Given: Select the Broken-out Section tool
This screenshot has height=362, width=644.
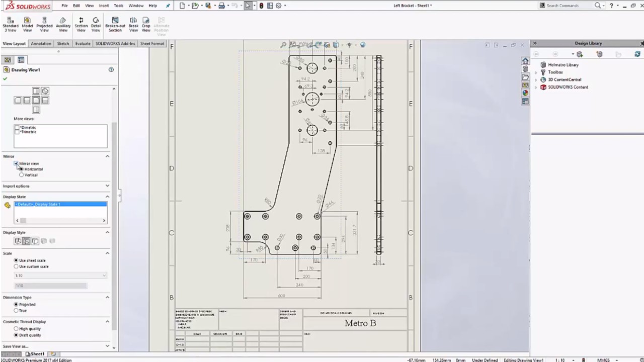Looking at the screenshot, I should (115, 24).
